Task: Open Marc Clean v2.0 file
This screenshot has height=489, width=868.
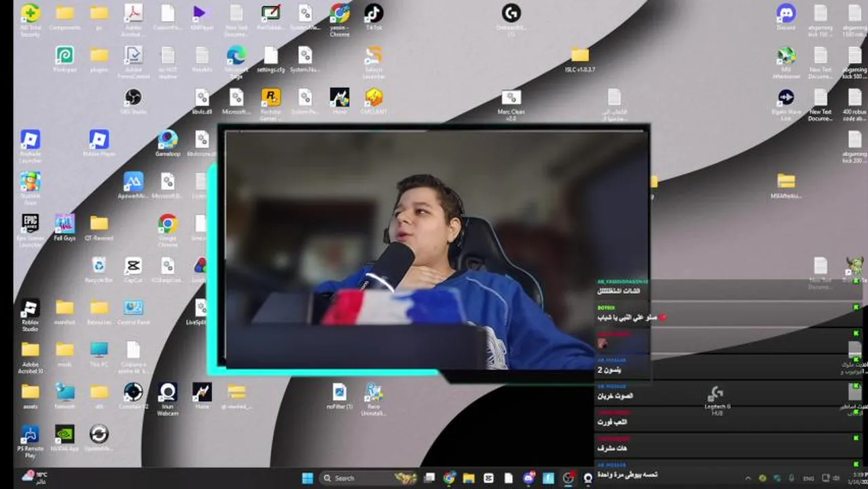Action: (x=511, y=105)
